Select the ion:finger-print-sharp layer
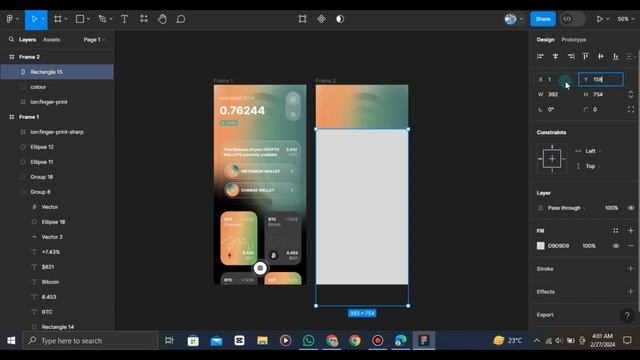The image size is (640, 360). click(57, 132)
